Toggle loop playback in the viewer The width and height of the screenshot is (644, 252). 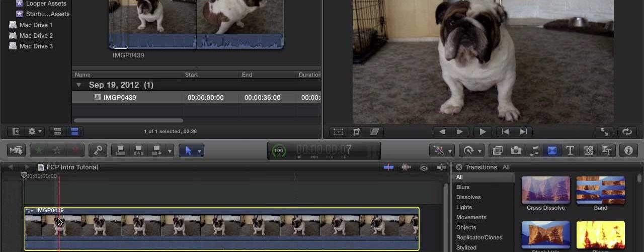[x=627, y=132]
